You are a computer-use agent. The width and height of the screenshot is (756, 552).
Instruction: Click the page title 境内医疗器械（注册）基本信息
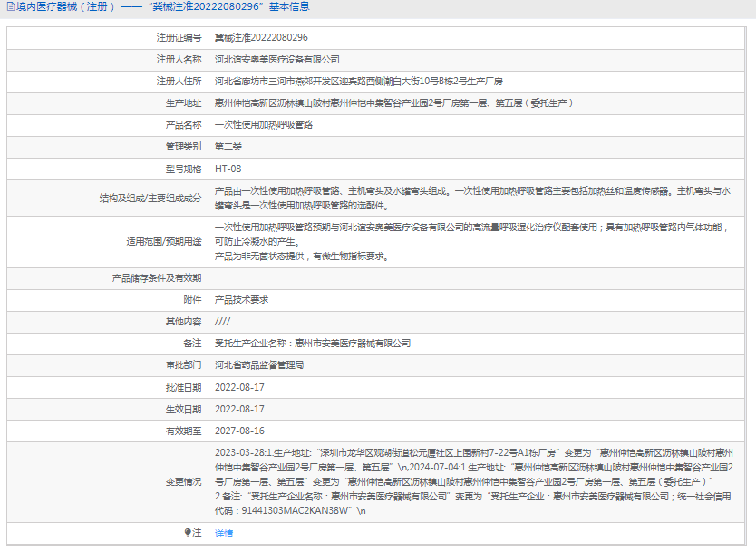162,6
